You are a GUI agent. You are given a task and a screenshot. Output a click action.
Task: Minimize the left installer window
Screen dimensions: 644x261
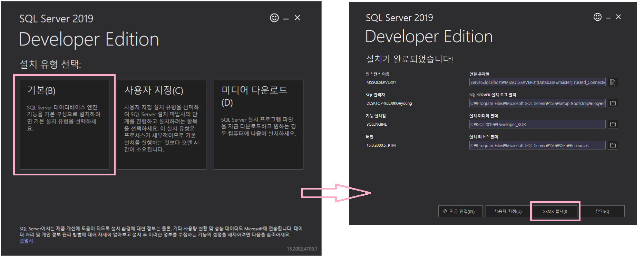[x=286, y=19]
